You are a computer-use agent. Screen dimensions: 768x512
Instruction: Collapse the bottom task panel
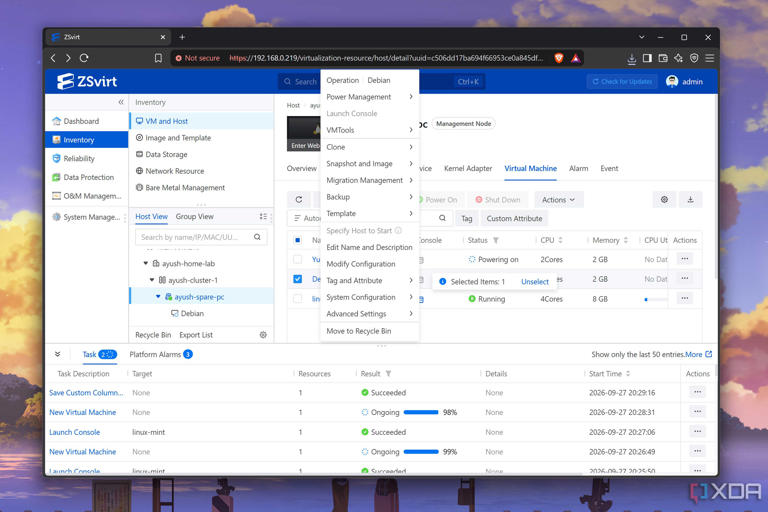tap(57, 354)
